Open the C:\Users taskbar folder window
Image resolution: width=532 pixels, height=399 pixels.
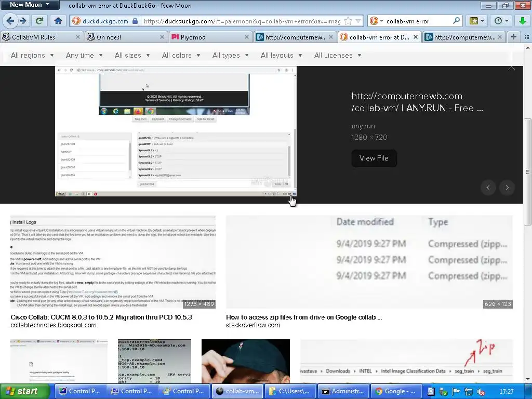[290, 391]
